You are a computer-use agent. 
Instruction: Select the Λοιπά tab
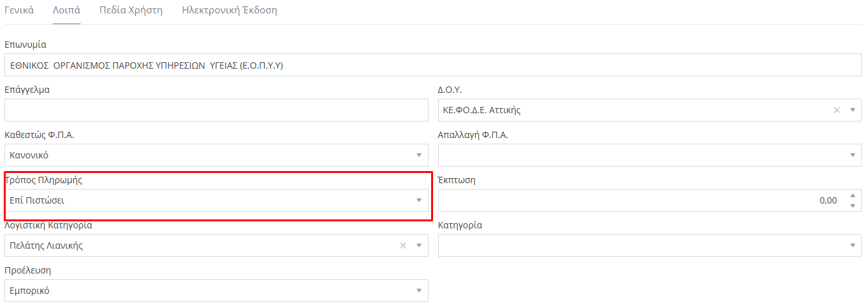click(66, 11)
